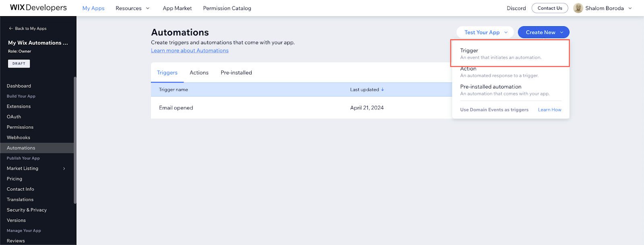This screenshot has height=245, width=644.
Task: Click the Create New button
Action: [543, 32]
